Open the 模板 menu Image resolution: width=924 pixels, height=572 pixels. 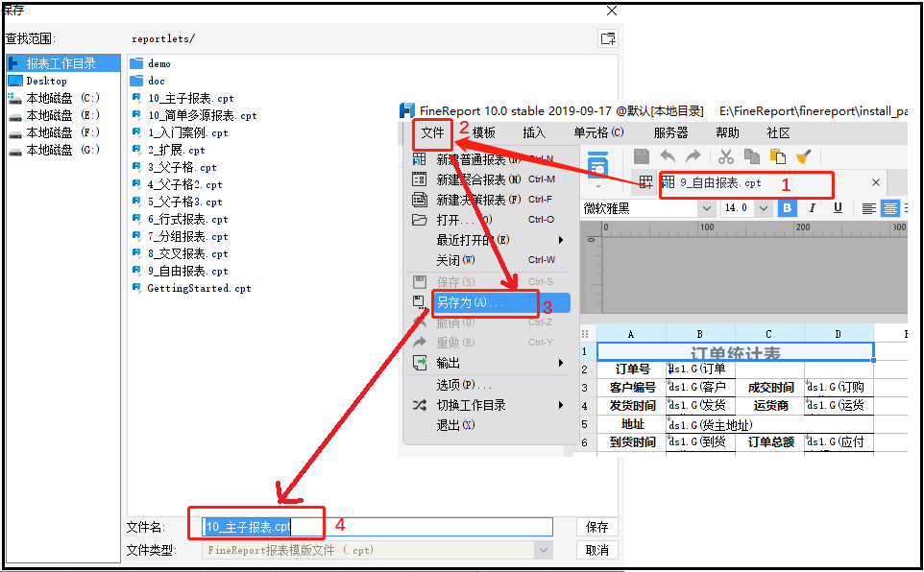point(484,133)
